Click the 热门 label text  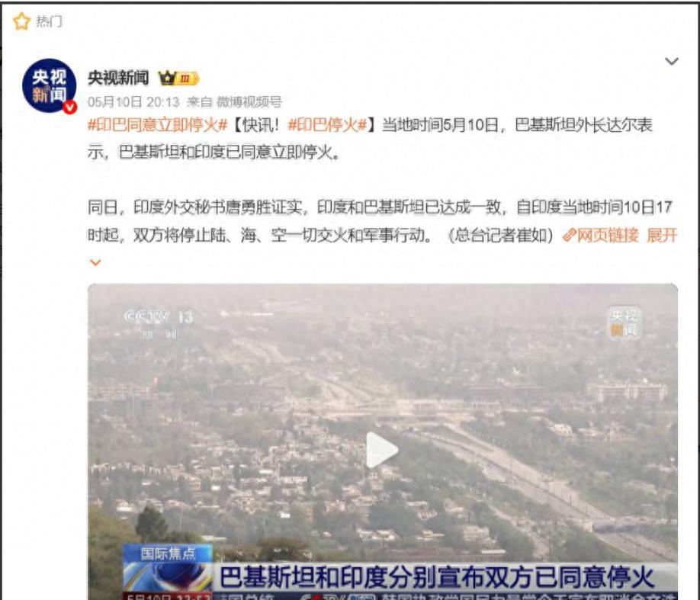pos(49,21)
